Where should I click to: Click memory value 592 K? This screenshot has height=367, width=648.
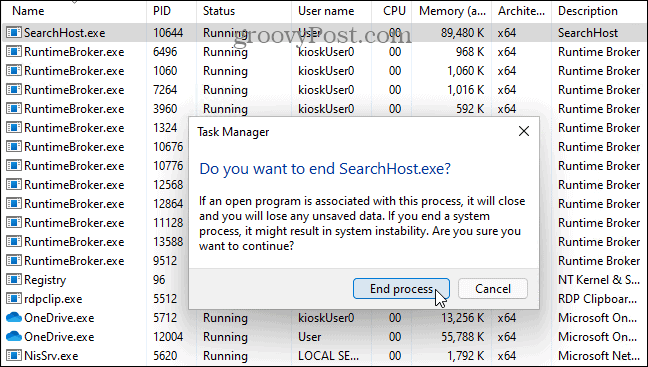[469, 109]
